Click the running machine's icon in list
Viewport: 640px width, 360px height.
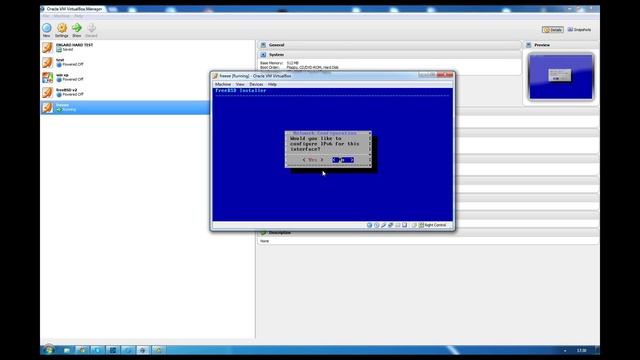pos(47,107)
